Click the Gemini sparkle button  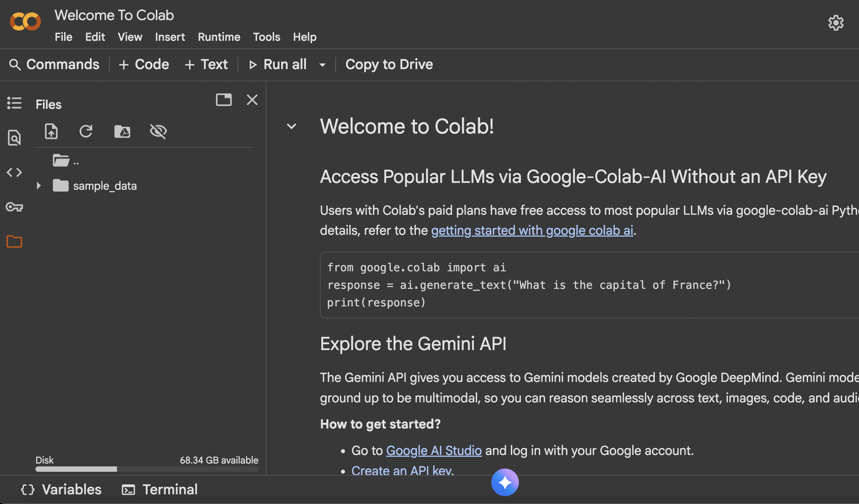(x=505, y=483)
